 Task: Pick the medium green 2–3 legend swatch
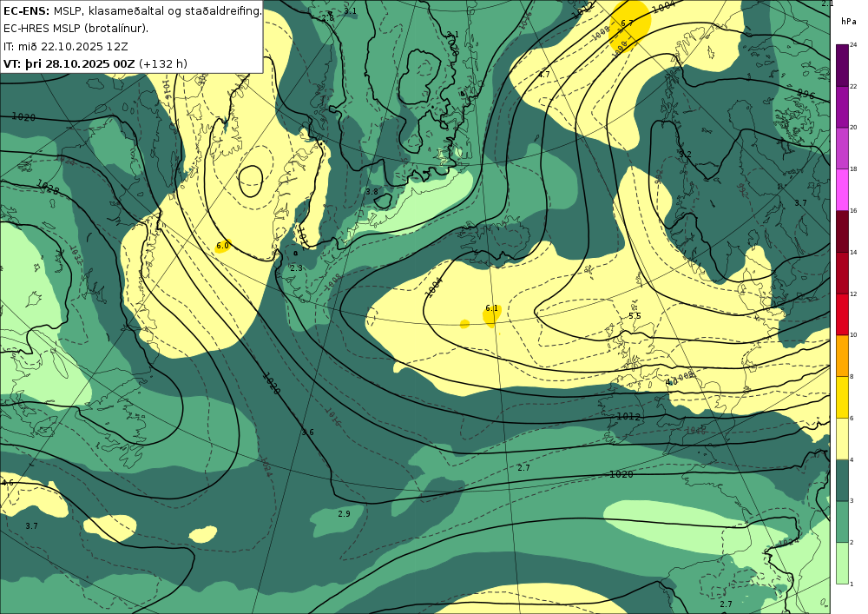(842, 522)
